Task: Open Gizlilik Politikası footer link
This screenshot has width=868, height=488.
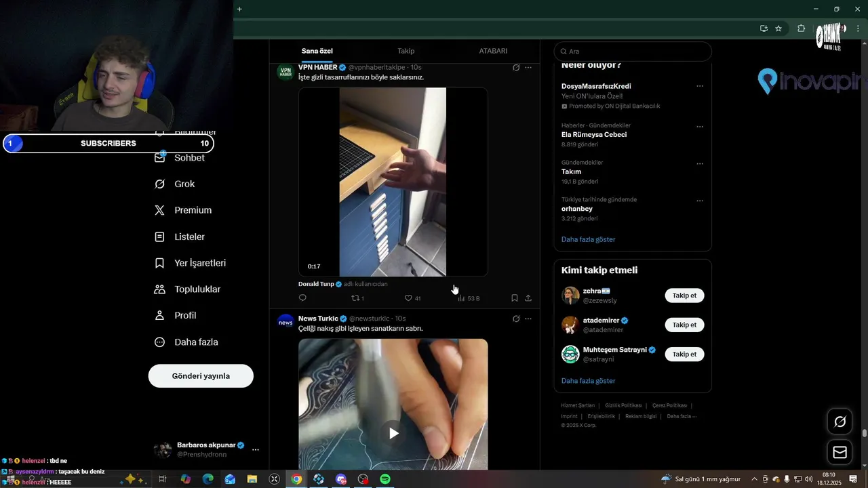Action: (623, 405)
